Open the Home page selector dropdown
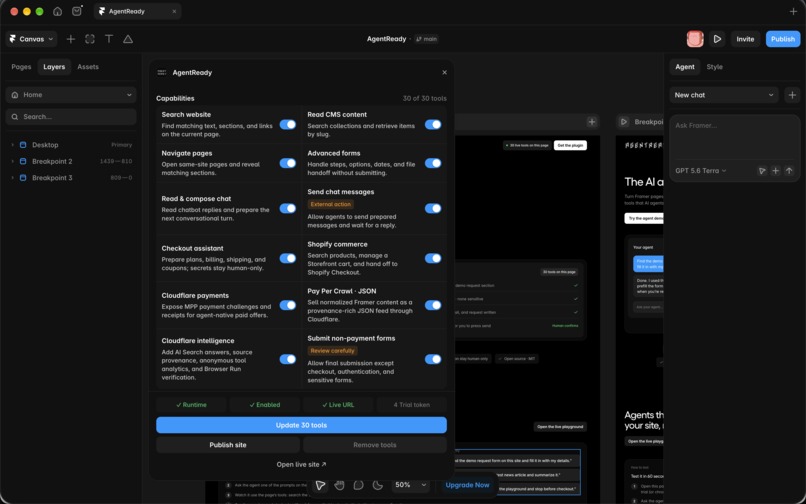The height and width of the screenshot is (504, 806). pos(71,95)
